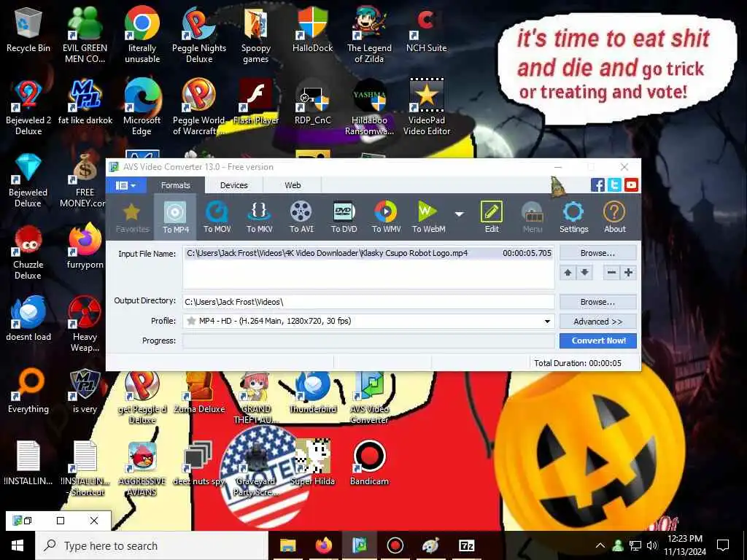Image resolution: width=747 pixels, height=560 pixels.
Task: Open the Windows Start button
Action: [18, 545]
